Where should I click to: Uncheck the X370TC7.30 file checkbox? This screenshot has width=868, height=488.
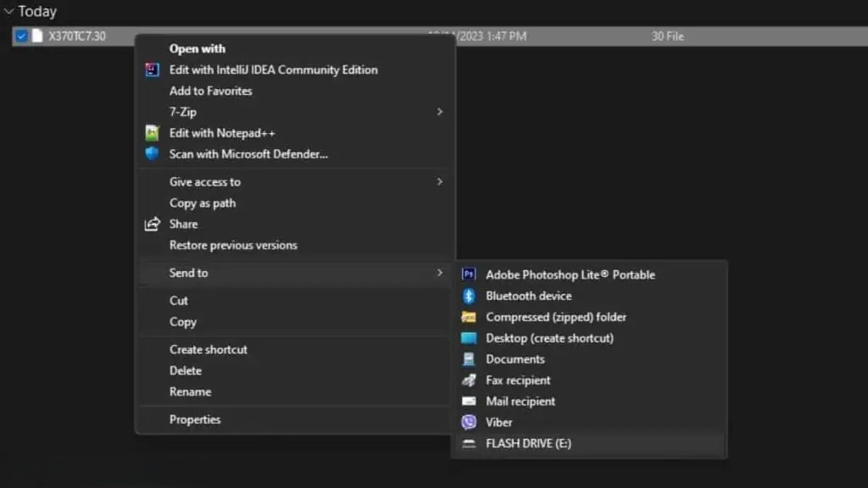[x=21, y=36]
